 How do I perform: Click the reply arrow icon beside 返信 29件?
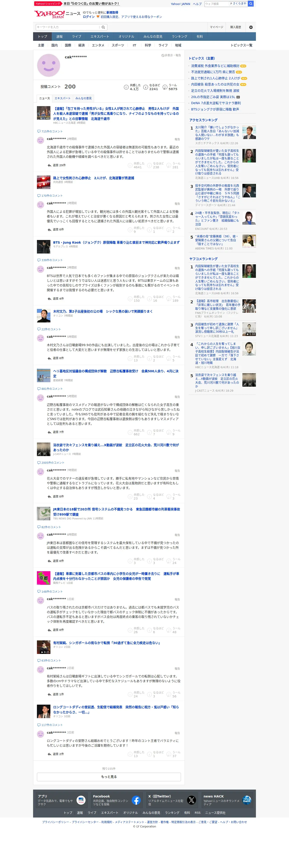pyautogui.click(x=50, y=165)
